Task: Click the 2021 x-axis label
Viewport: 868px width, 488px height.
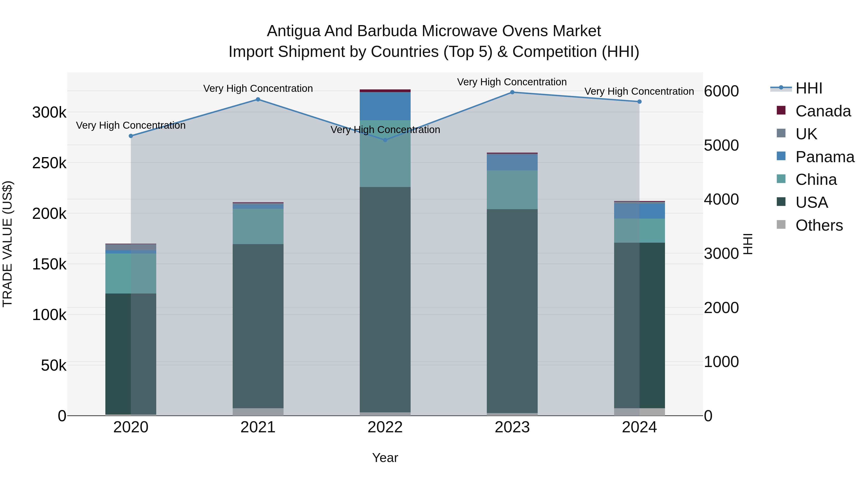Action: point(258,427)
